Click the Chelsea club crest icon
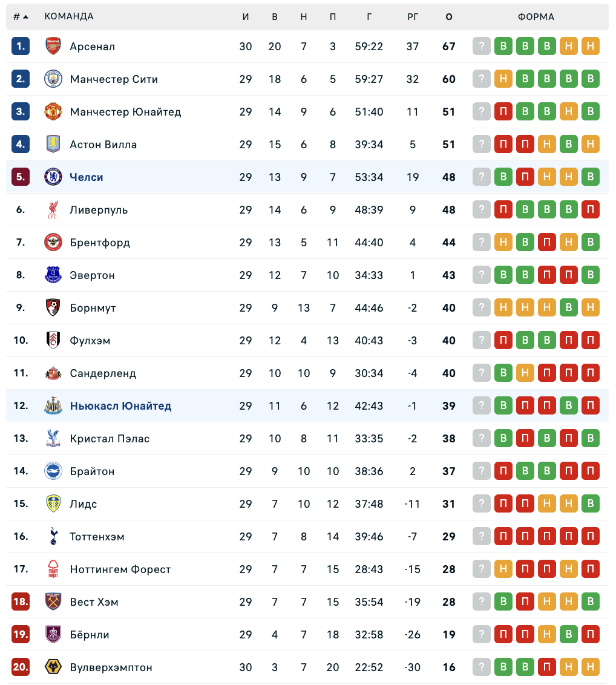The image size is (616, 685). click(53, 177)
